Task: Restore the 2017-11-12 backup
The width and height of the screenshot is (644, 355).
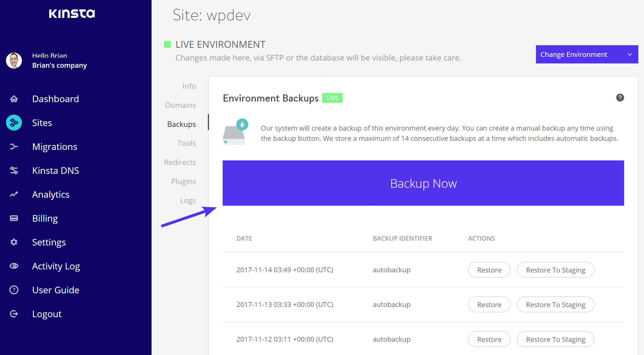Action: [489, 339]
